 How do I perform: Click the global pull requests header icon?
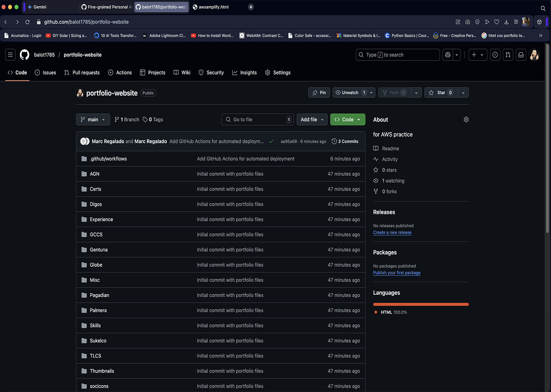(508, 55)
